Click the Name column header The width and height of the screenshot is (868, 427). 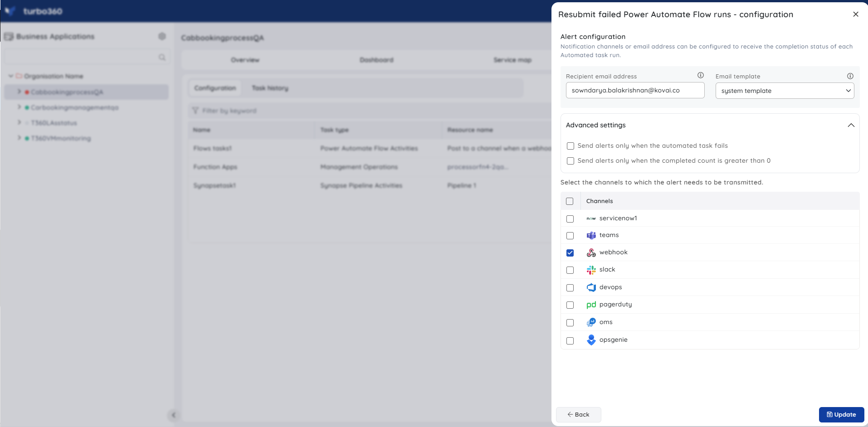[x=201, y=130]
